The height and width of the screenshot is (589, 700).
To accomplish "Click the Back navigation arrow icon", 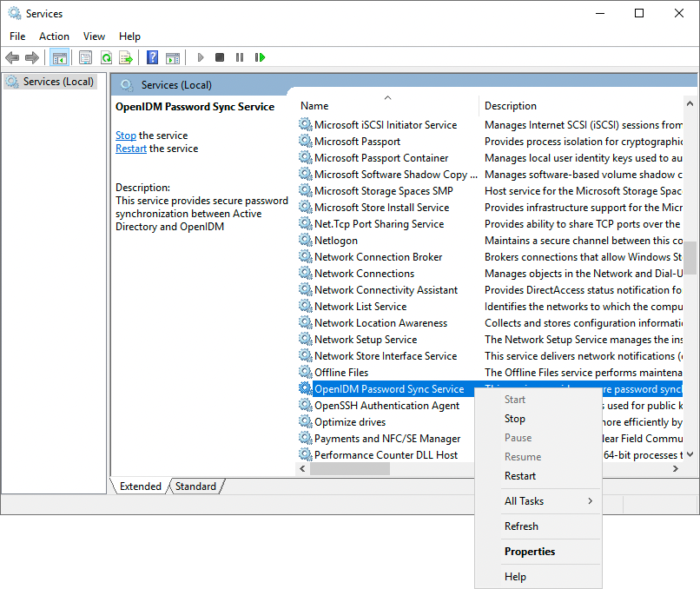I will point(12,57).
